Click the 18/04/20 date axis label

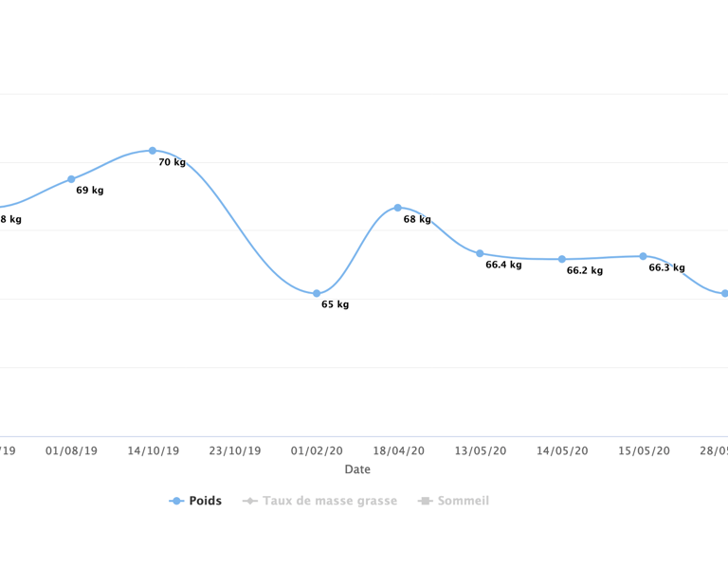(398, 450)
